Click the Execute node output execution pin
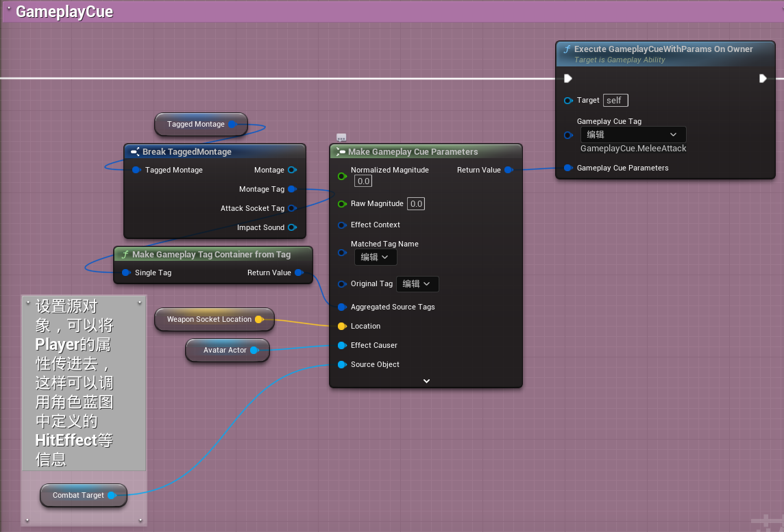The height and width of the screenshot is (532, 784). click(x=763, y=79)
